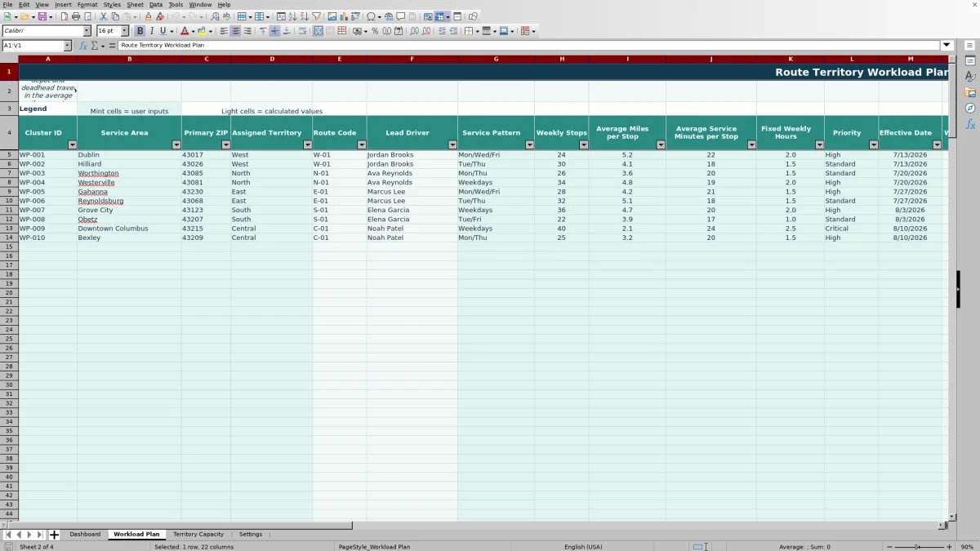980x551 pixels.
Task: Click the Wrap Text icon
Action: [x=303, y=31]
